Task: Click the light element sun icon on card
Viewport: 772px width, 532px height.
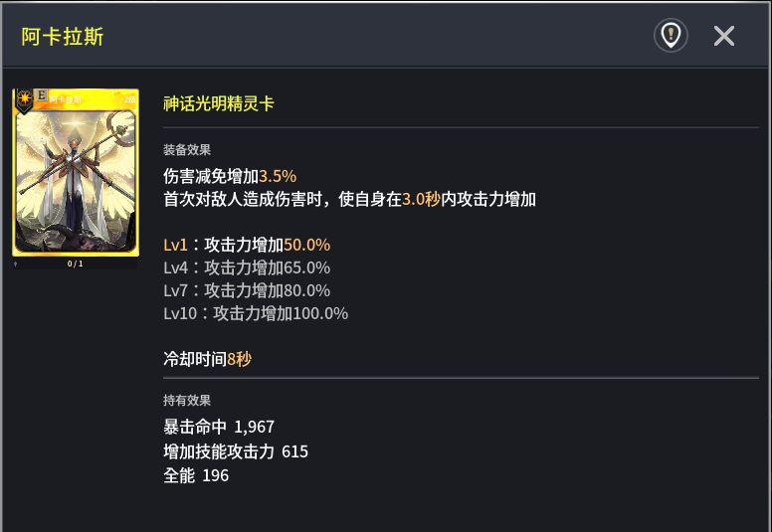Action: [x=22, y=98]
